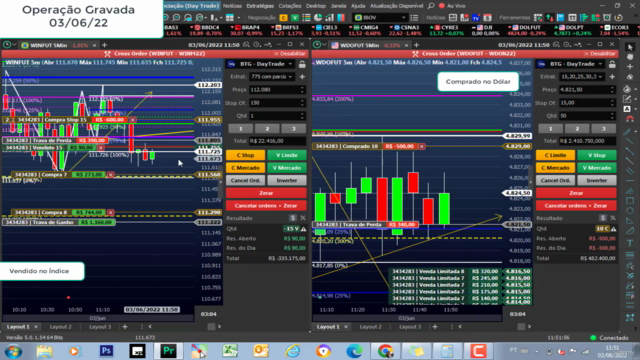Select the 'Venda Limitada 8' R$ 320,00 order row
Image resolution: width=640 pixels, height=360 pixels.
[446, 271]
